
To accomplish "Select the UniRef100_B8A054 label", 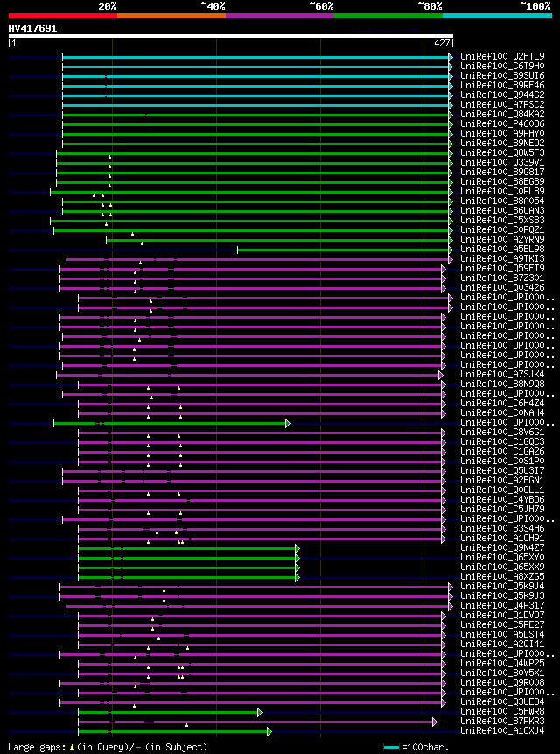I will click(x=502, y=201).
